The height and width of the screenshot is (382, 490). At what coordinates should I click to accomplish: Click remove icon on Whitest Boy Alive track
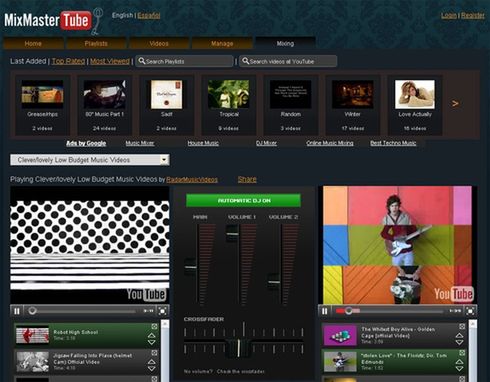(462, 326)
